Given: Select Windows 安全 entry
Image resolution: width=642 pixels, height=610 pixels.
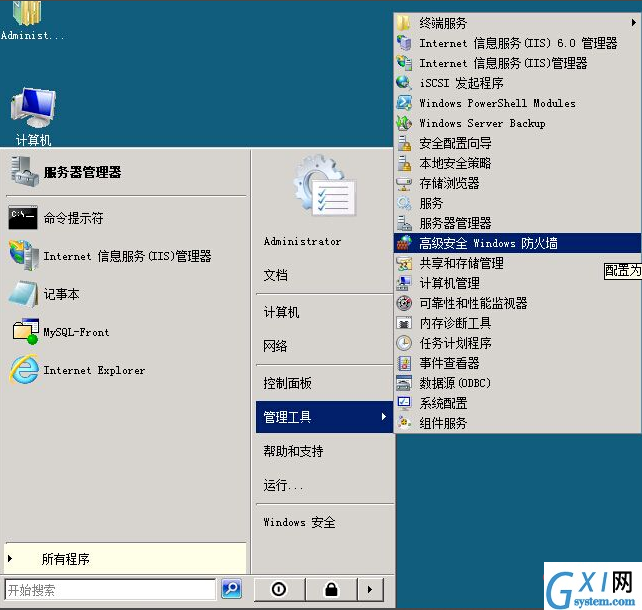Looking at the screenshot, I should tap(300, 522).
